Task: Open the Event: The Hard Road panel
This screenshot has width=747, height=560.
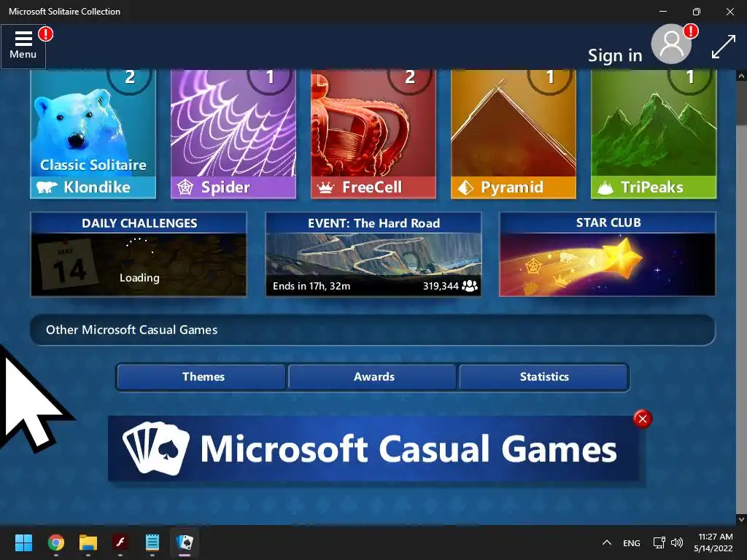Action: (x=373, y=254)
